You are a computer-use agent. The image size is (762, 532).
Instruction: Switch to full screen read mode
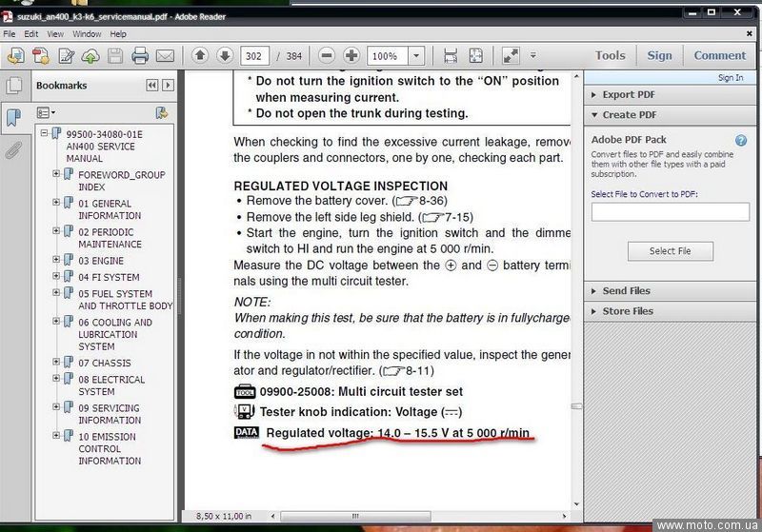pos(511,56)
